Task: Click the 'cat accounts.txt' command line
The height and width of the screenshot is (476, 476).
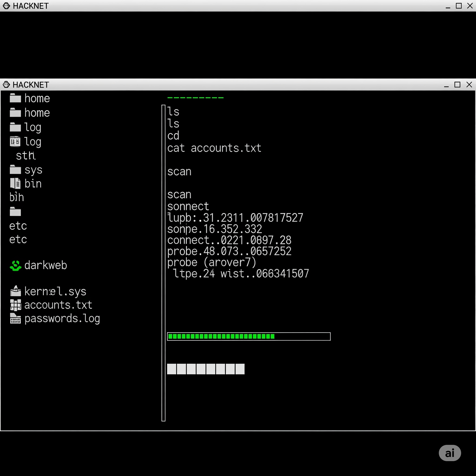Action: point(214,148)
